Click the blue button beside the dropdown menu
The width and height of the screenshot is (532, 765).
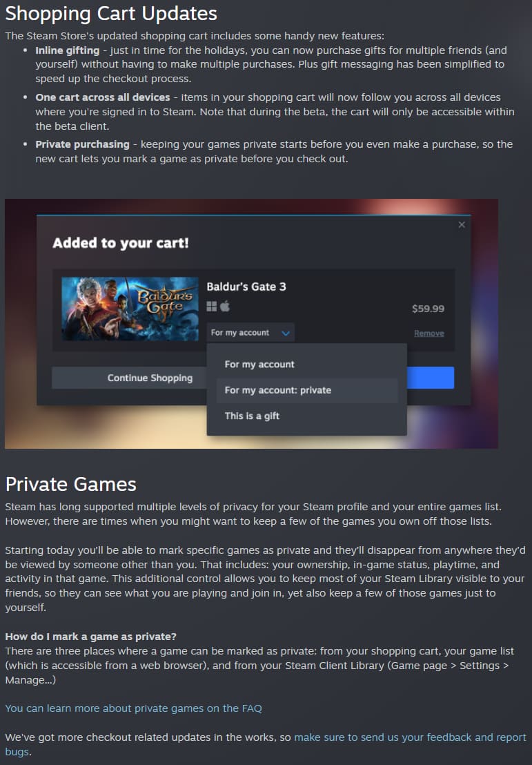click(431, 378)
